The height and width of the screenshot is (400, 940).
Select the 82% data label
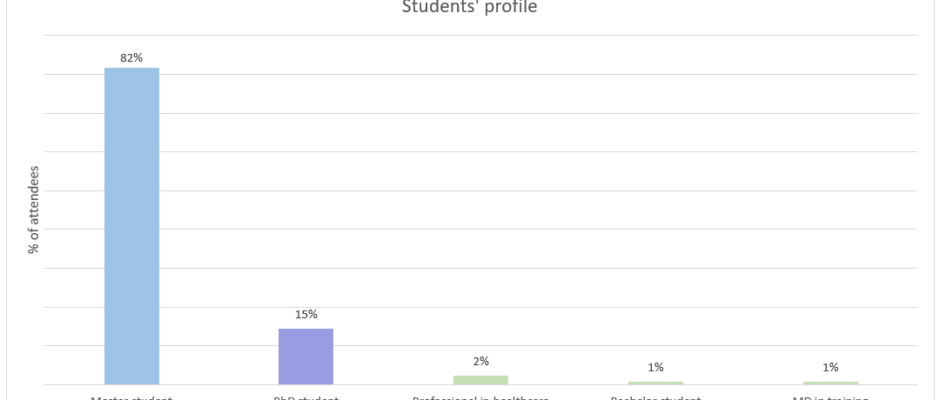(131, 58)
